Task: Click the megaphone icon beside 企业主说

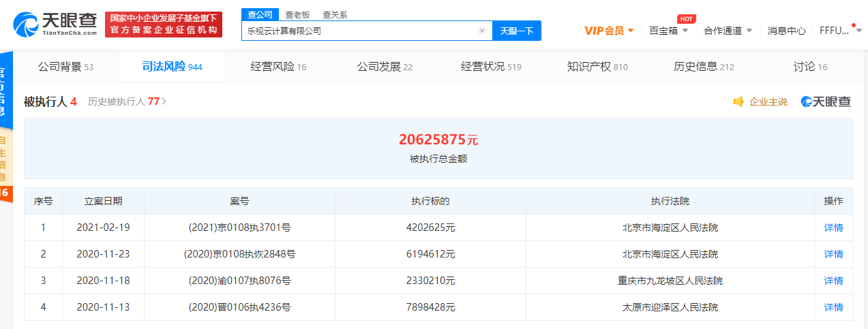Action: 738,101
